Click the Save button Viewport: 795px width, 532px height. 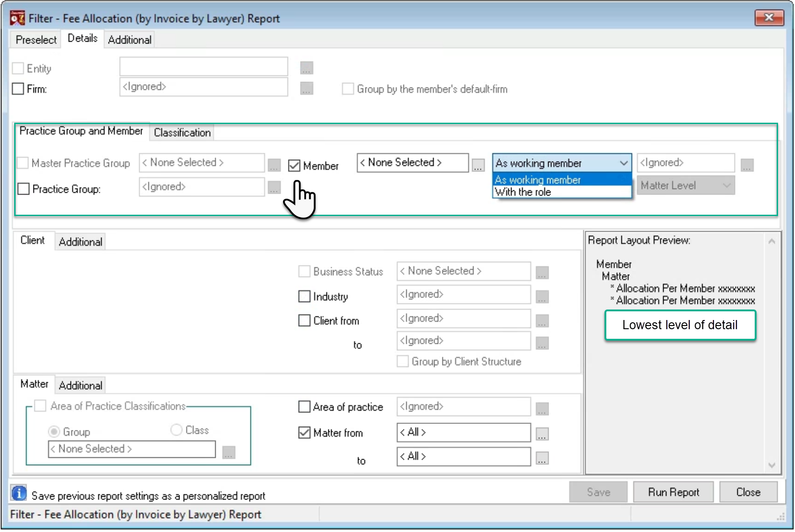coord(598,492)
